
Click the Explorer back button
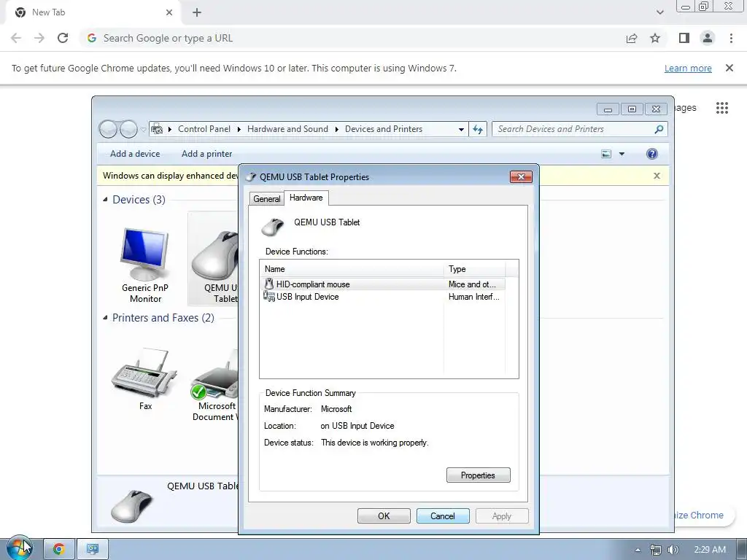tap(108, 129)
